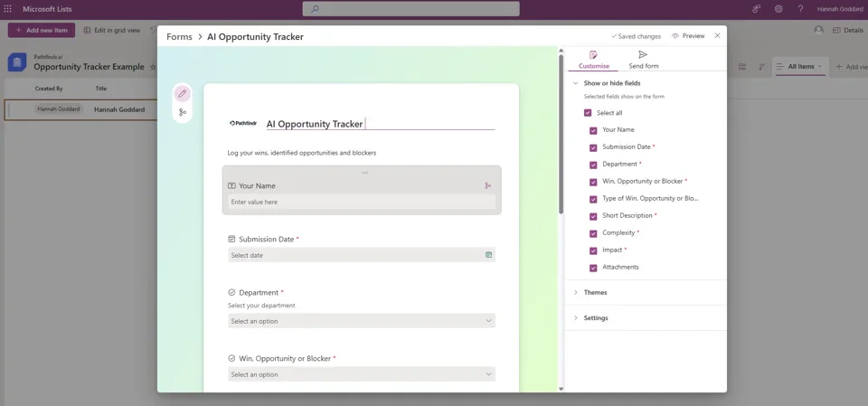Click the share network icon in header
868x406 pixels.
(756, 9)
